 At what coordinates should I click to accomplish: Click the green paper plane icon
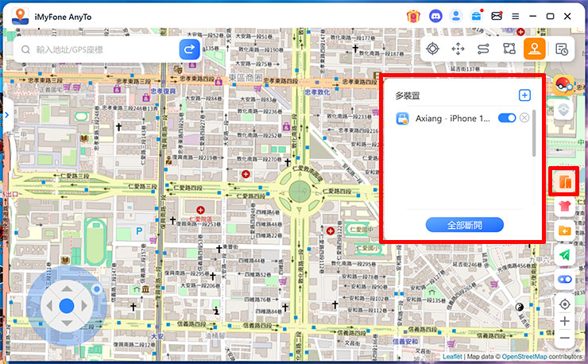tap(564, 255)
